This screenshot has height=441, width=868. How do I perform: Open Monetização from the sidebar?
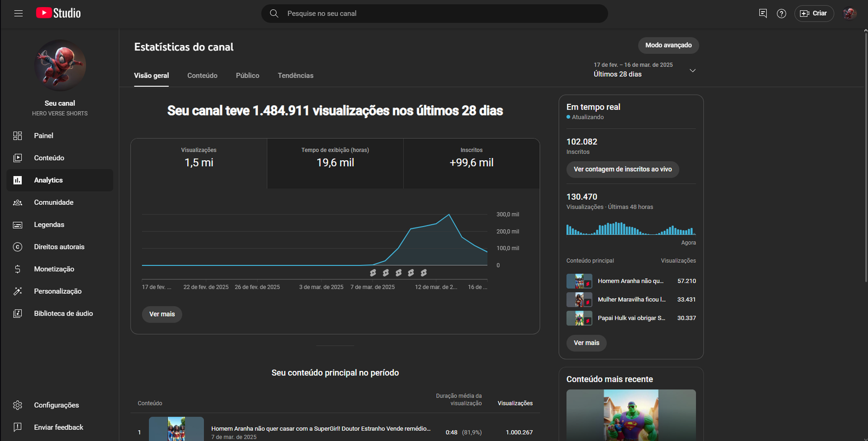pos(54,269)
